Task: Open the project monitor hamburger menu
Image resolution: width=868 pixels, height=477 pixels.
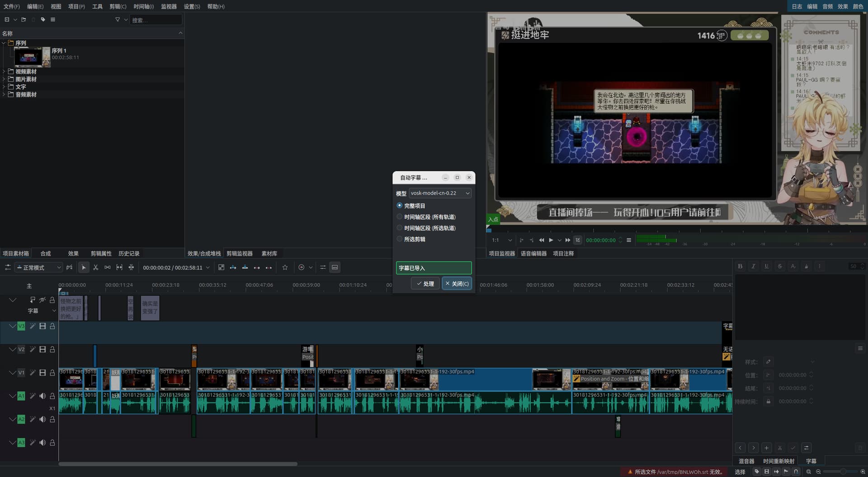Action: point(629,240)
